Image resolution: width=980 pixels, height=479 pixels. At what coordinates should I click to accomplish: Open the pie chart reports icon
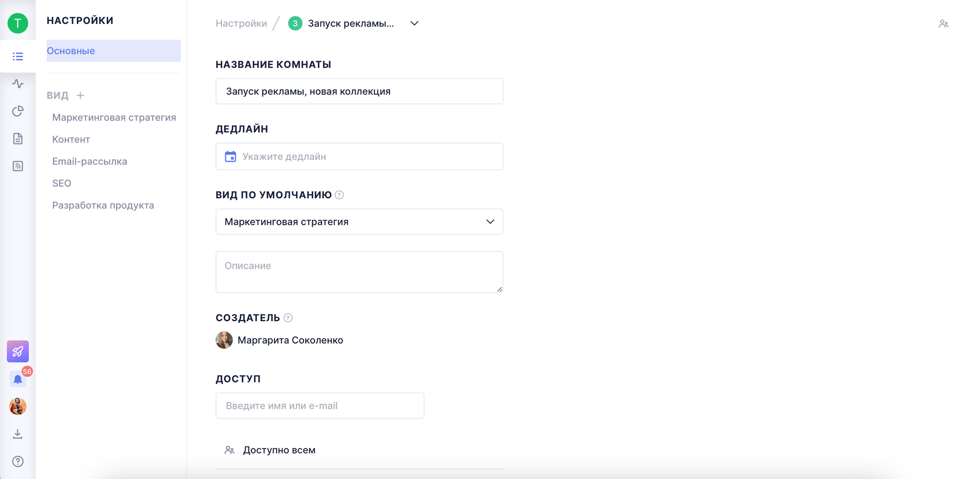[x=18, y=111]
